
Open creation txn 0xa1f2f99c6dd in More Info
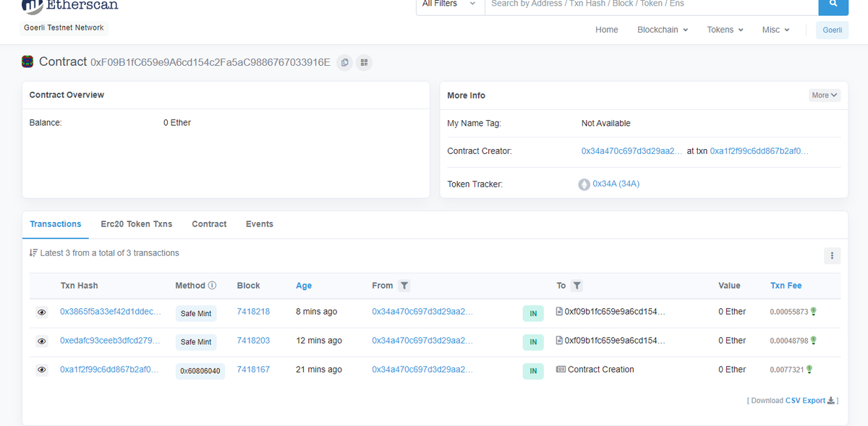click(x=759, y=151)
